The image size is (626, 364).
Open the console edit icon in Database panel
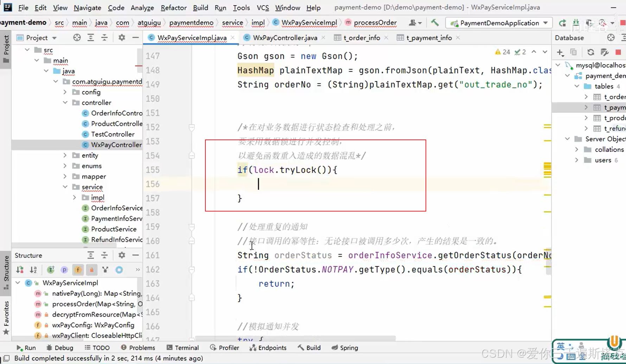click(605, 52)
